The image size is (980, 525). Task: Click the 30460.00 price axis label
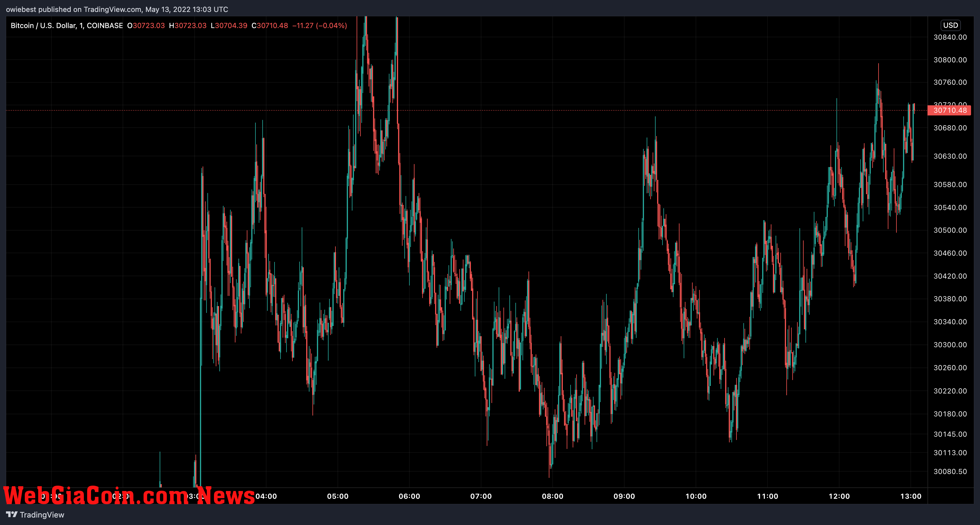tap(950, 253)
